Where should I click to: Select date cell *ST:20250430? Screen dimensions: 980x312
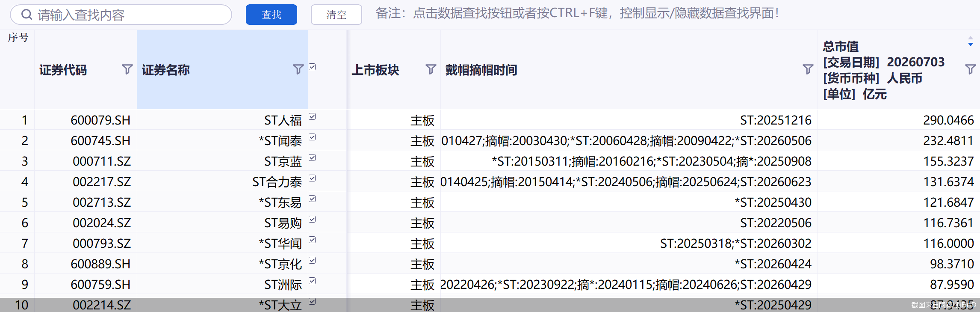tap(629, 202)
